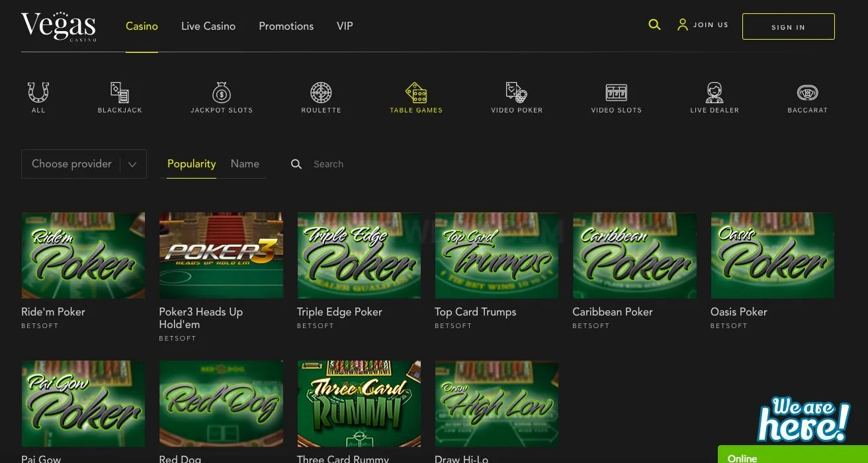Viewport: 868px width, 463px height.
Task: Click the magnifier icon beside the Search field
Action: point(296,164)
